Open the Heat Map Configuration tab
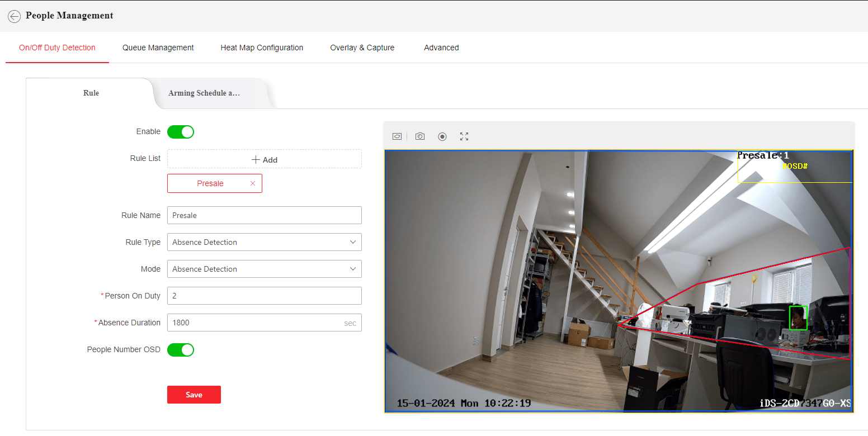The image size is (868, 436). (262, 48)
